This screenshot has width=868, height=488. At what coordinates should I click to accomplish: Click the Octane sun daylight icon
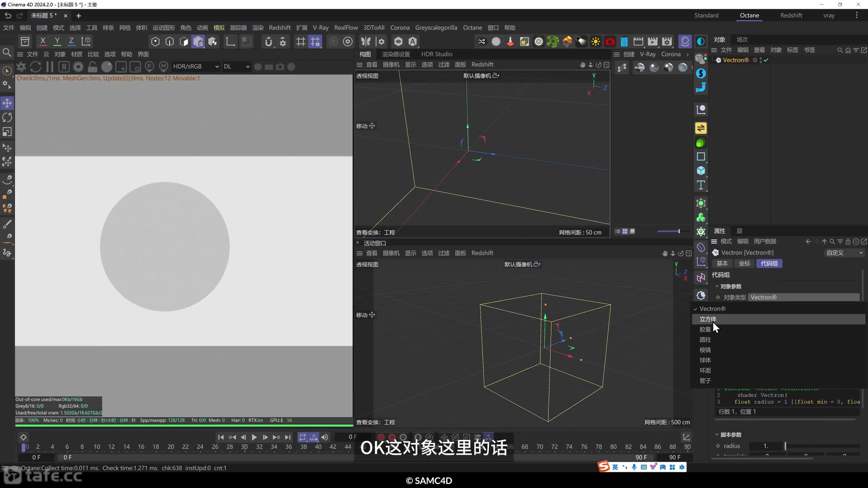click(x=596, y=42)
